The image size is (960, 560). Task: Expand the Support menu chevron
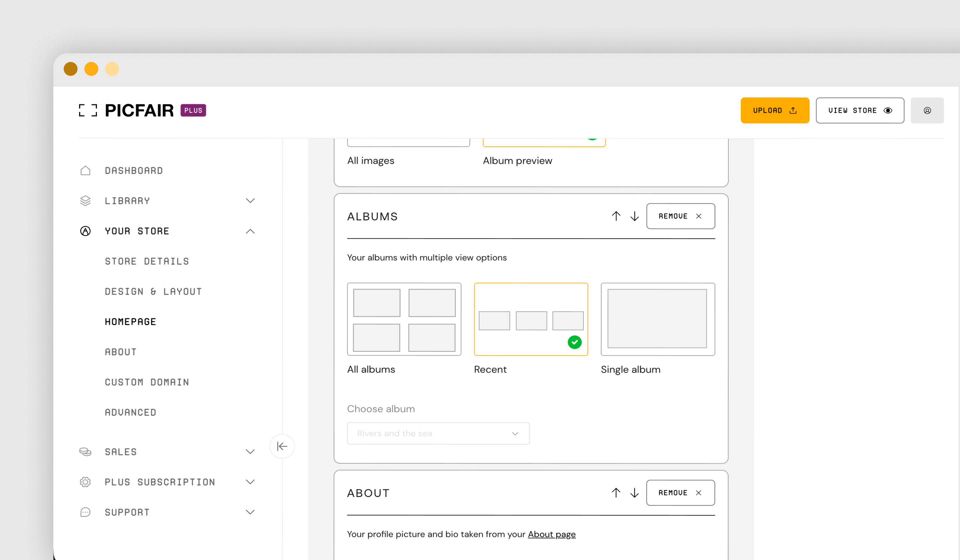pos(250,512)
